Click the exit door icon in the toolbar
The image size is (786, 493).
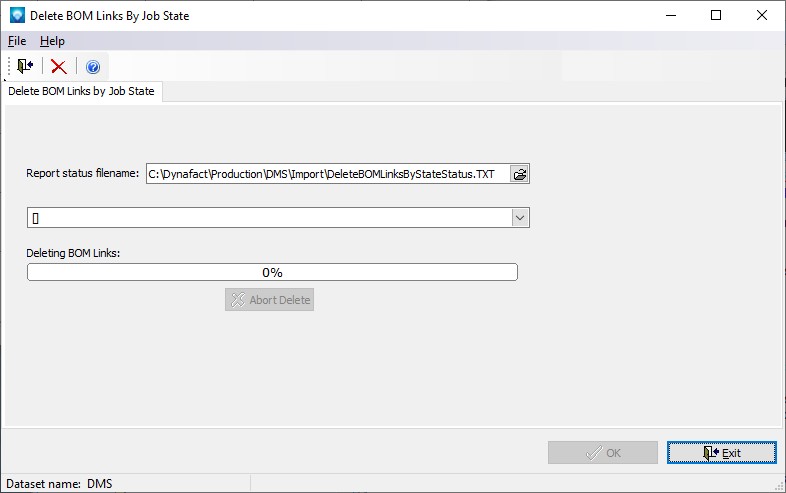pyautogui.click(x=25, y=67)
